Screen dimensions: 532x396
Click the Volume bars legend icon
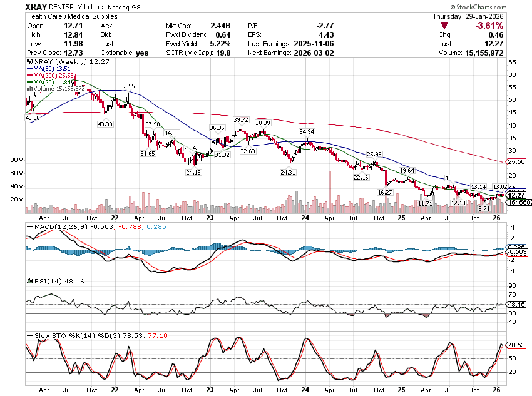click(x=29, y=89)
